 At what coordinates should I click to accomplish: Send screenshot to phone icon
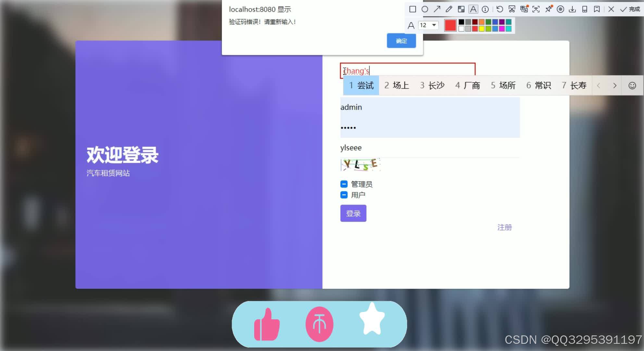coord(585,9)
